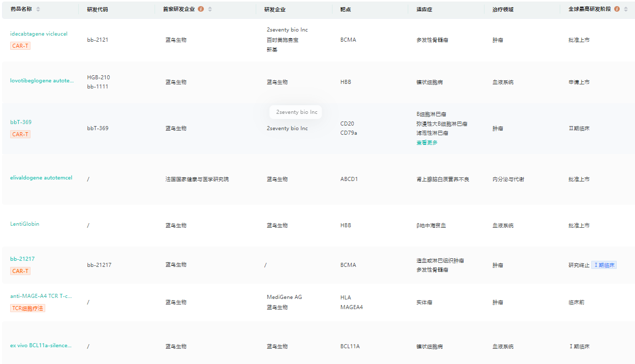Open the LentiGlobin drug entry
The height and width of the screenshot is (364, 635).
pos(25,224)
